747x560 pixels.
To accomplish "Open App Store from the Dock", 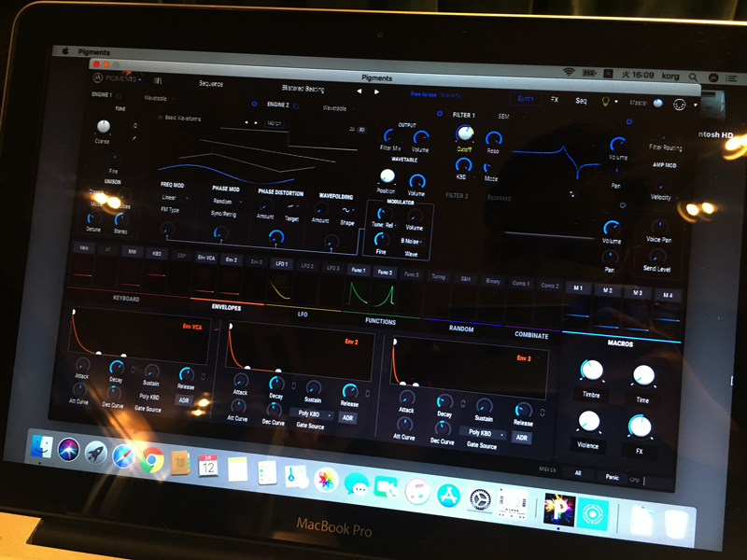I will tap(448, 496).
